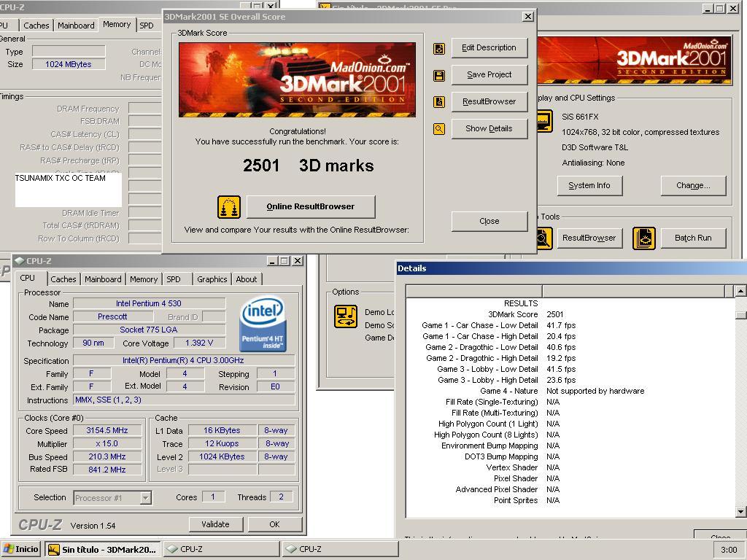Click the CPU-Z title bar icon
Image resolution: width=747 pixels, height=560 pixels.
tap(20, 261)
